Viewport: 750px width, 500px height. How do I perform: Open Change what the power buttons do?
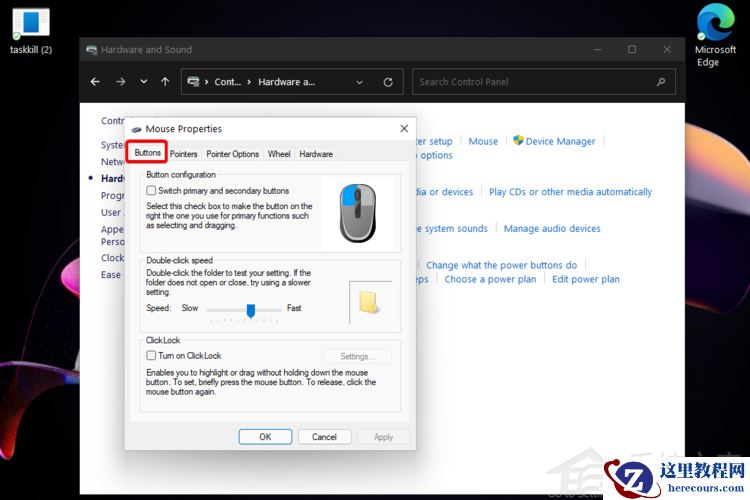coord(501,265)
